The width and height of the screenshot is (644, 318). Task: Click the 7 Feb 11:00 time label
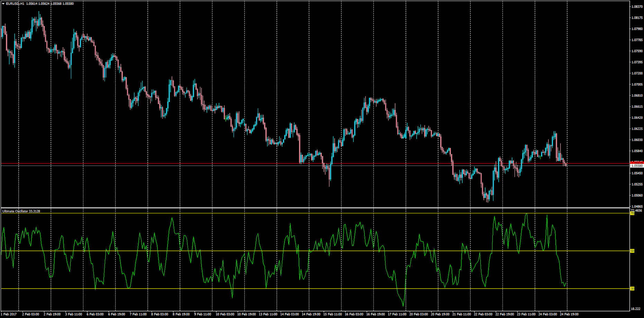tap(138, 314)
